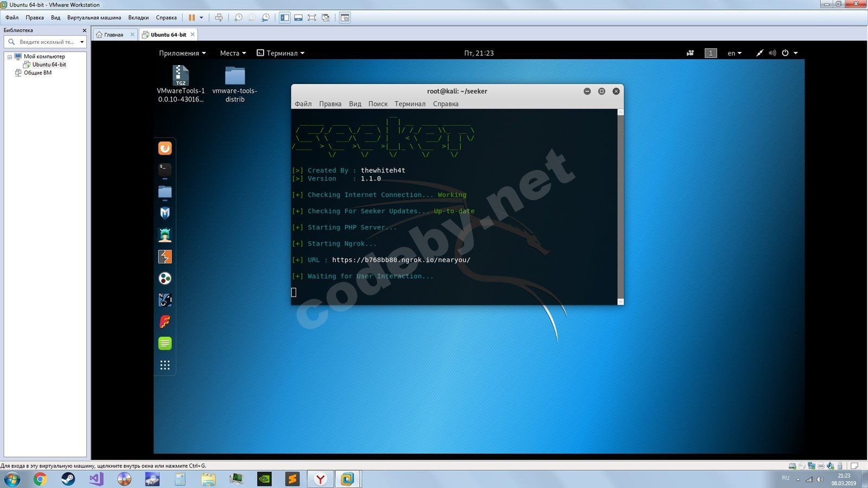The width and height of the screenshot is (868, 488).
Task: Launch the Terminal from the Kali dock
Action: coord(165,170)
